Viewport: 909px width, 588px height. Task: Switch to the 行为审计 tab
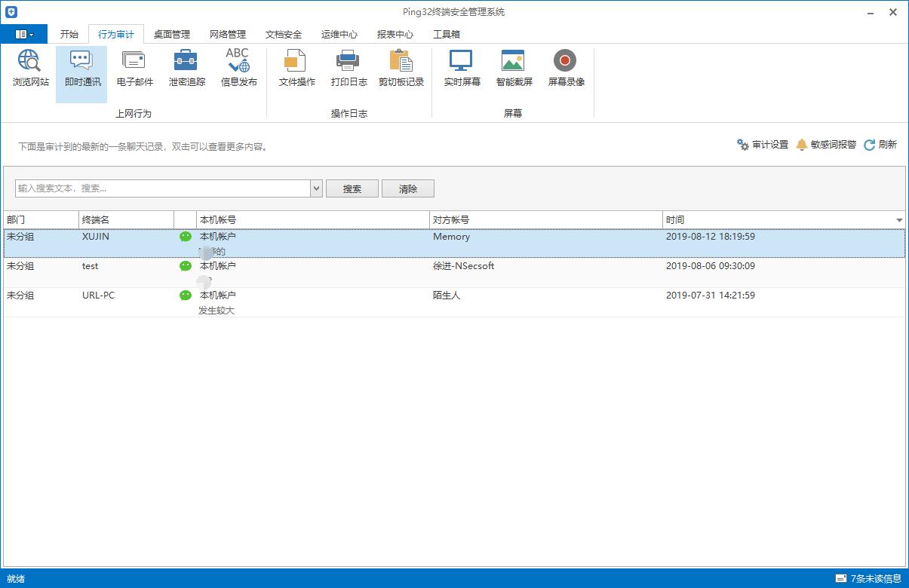(116, 35)
